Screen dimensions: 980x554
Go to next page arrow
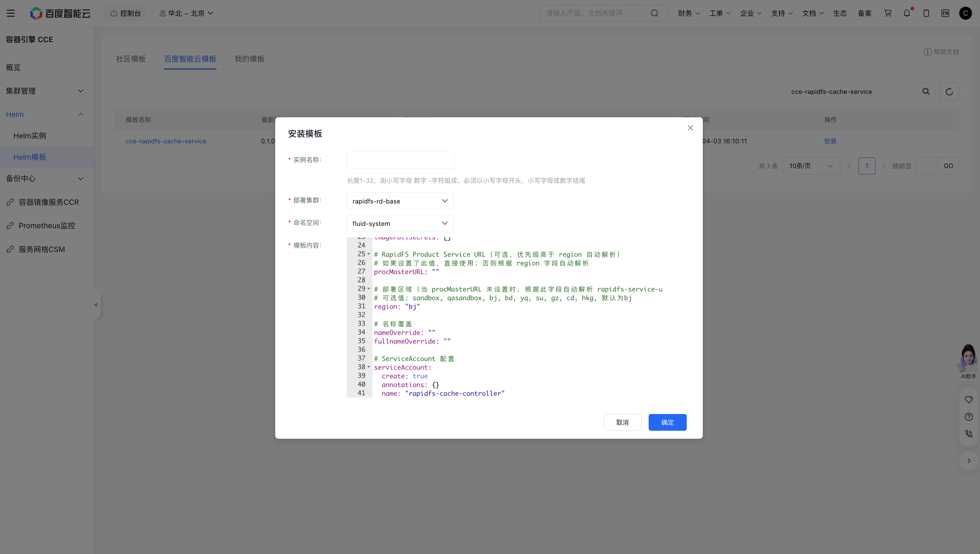(884, 166)
